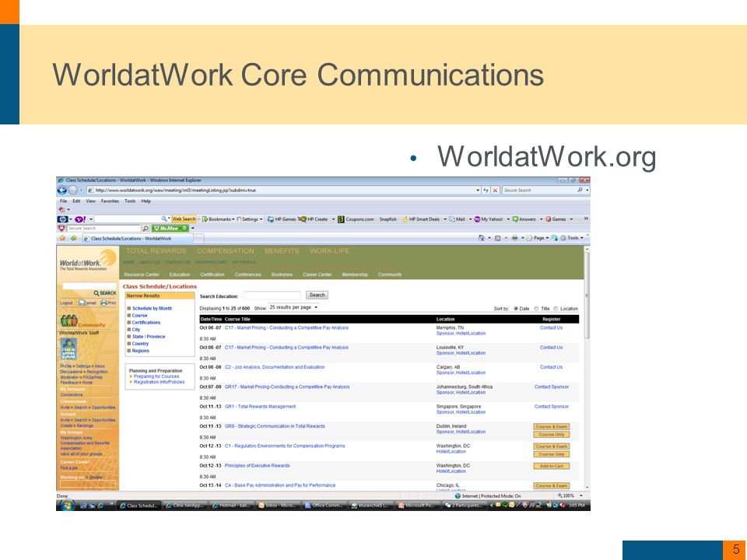Open the C2 - Job Analysis course link
Viewport: 747px width, 560px height.
click(x=275, y=367)
